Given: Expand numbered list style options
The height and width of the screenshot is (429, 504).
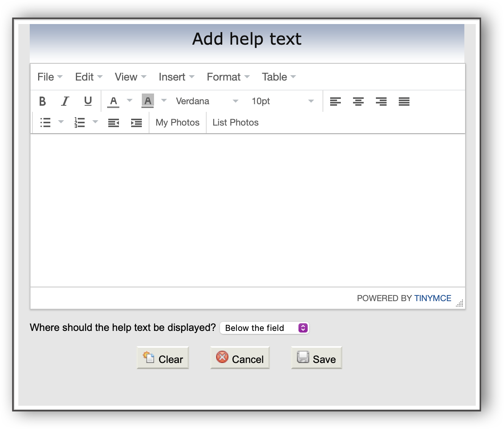Looking at the screenshot, I should [95, 122].
